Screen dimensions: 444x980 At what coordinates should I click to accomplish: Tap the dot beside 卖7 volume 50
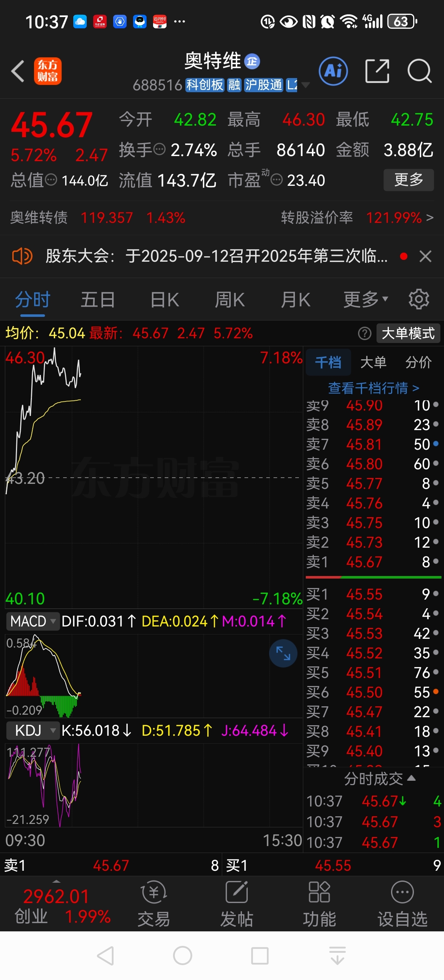(x=436, y=444)
